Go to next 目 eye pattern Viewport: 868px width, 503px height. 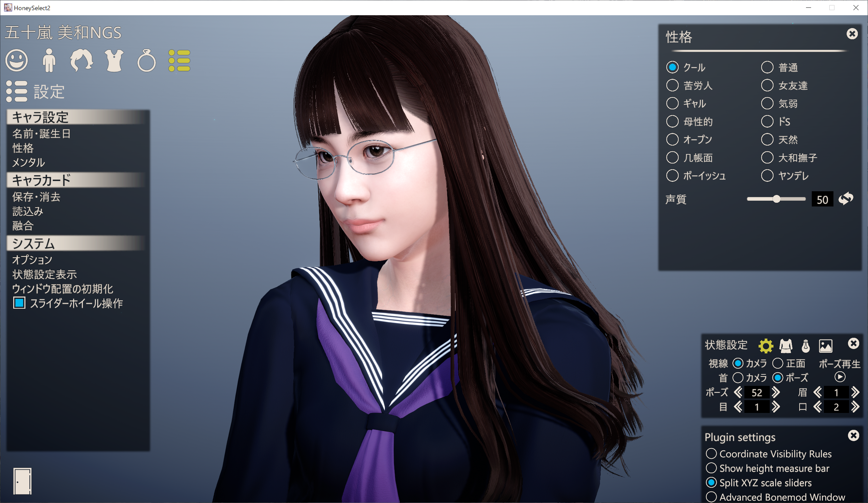tap(776, 407)
